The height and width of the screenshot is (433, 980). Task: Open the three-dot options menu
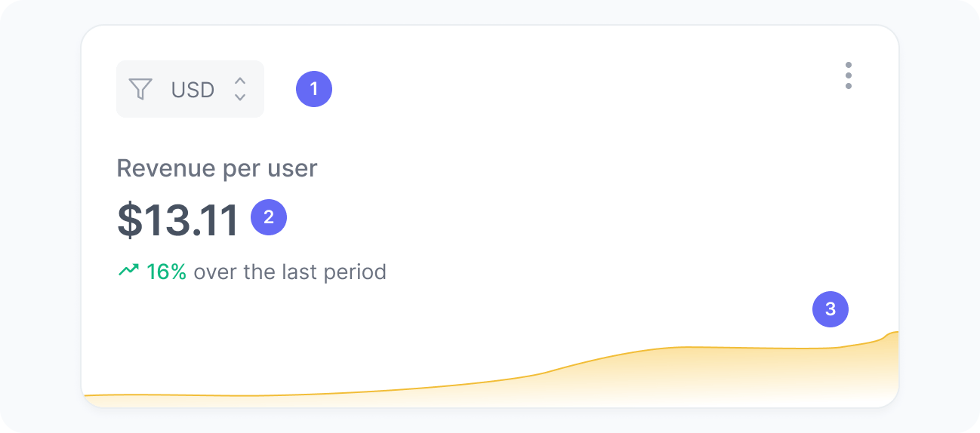point(849,75)
